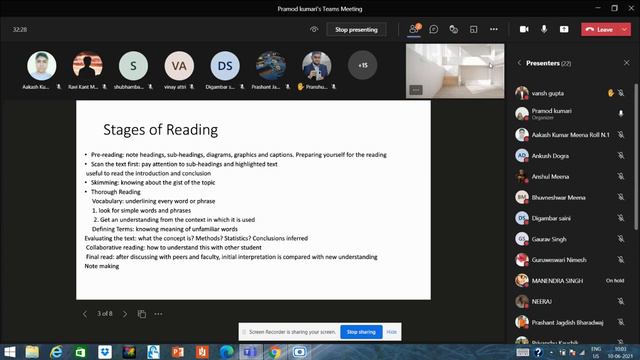Open more slide options ellipsis below slide
Viewport: 640px width, 360px height.
coord(158,314)
